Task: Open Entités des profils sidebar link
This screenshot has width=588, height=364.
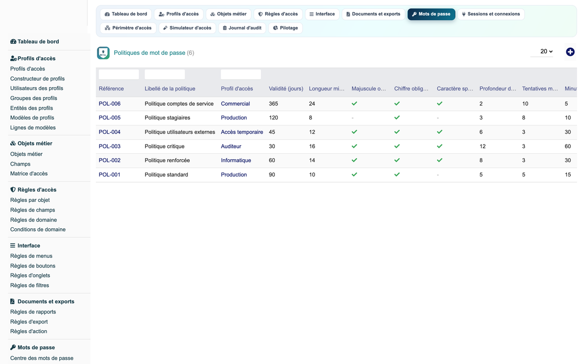Action: (31, 108)
